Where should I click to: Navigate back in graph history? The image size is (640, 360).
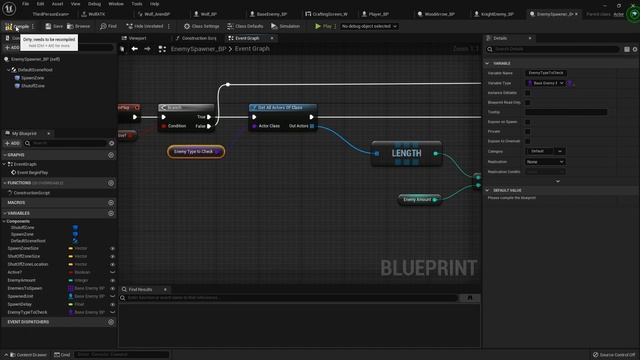[134, 49]
